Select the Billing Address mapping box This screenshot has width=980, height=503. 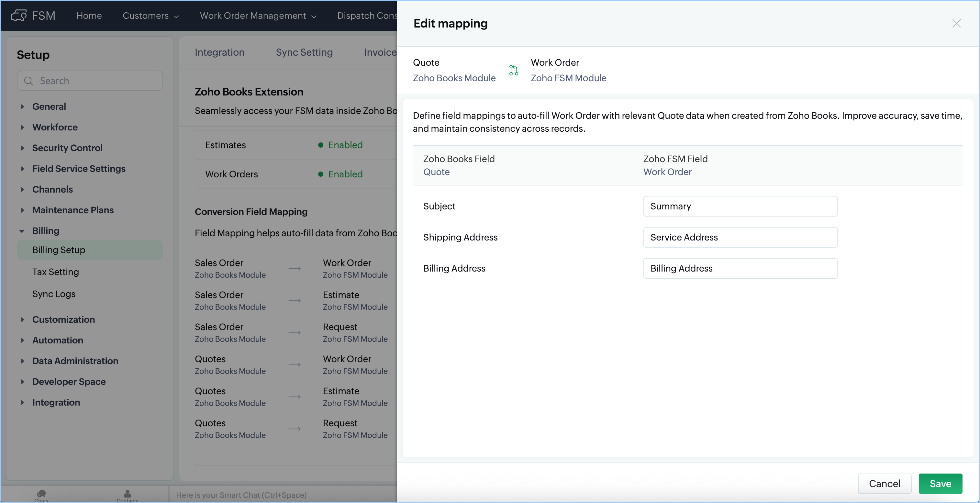click(740, 269)
